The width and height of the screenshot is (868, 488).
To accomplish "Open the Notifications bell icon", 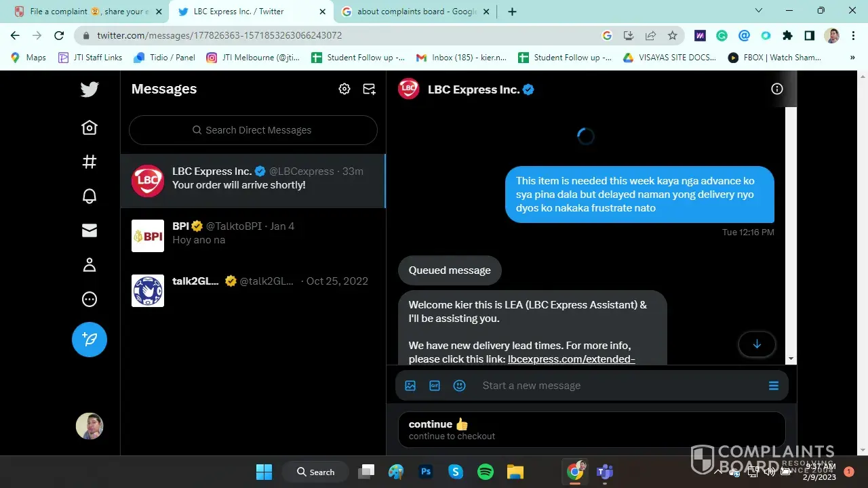I will pyautogui.click(x=90, y=197).
